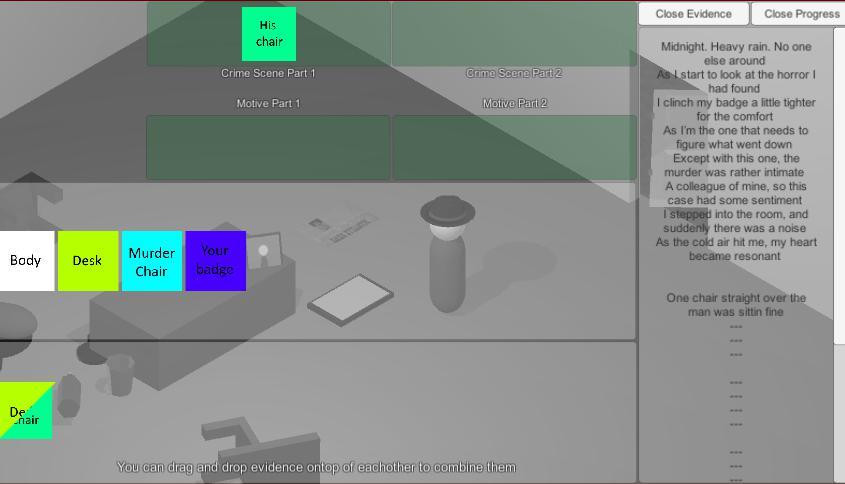Click the empty Crime Scene Part 2 slot
Viewport: 845px width, 484px height.
pos(514,34)
